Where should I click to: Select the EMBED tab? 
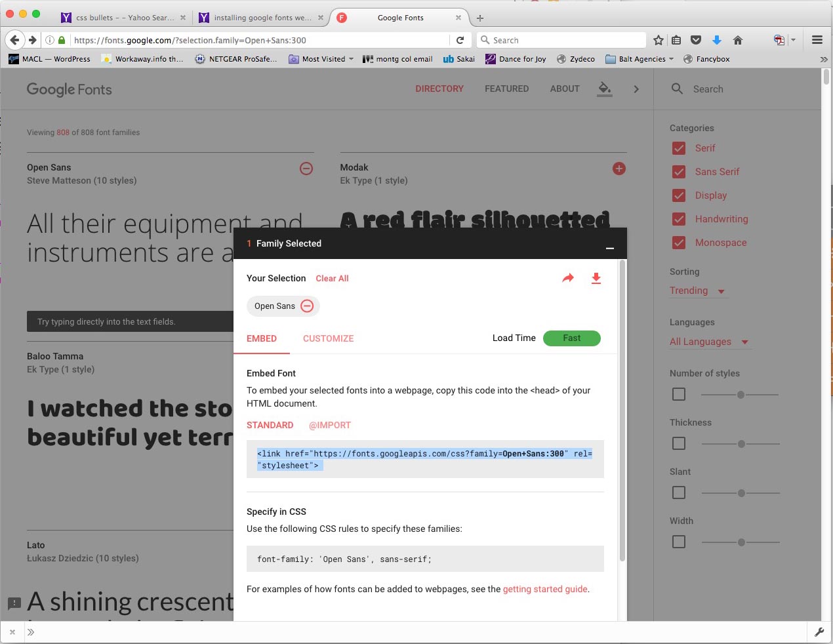click(x=262, y=338)
